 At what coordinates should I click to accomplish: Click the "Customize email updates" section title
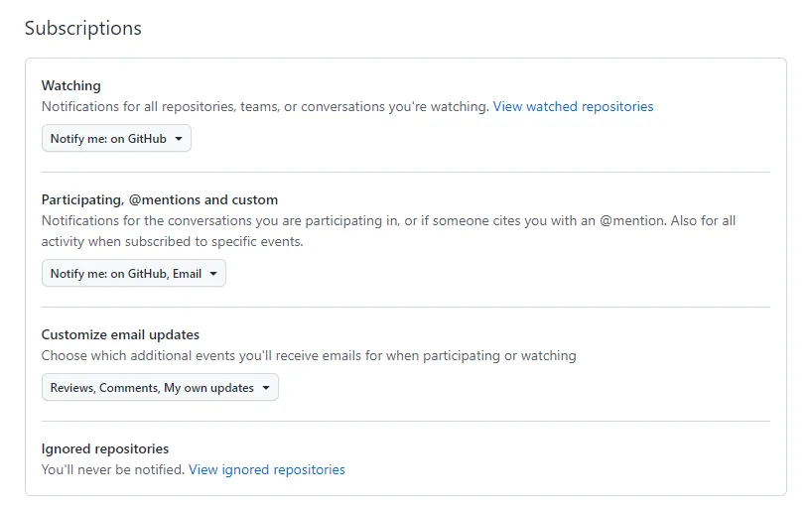coord(120,334)
